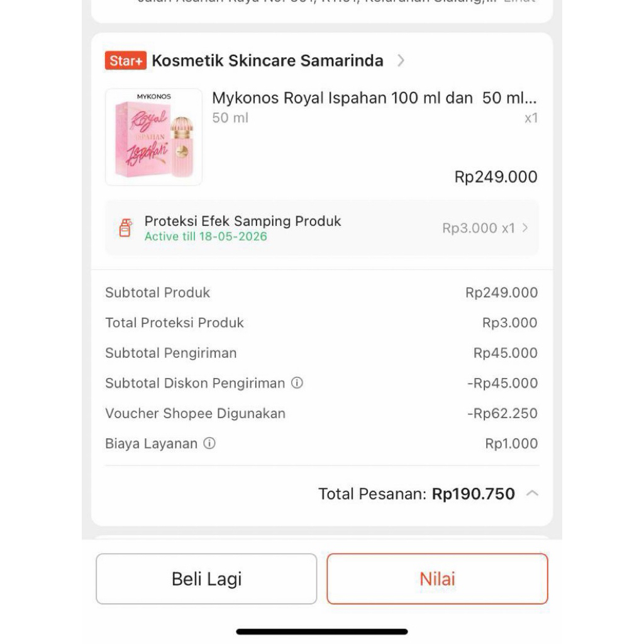
Task: Tap the Subtotal Pengiriman Rp45.000 entry
Action: coord(321,353)
